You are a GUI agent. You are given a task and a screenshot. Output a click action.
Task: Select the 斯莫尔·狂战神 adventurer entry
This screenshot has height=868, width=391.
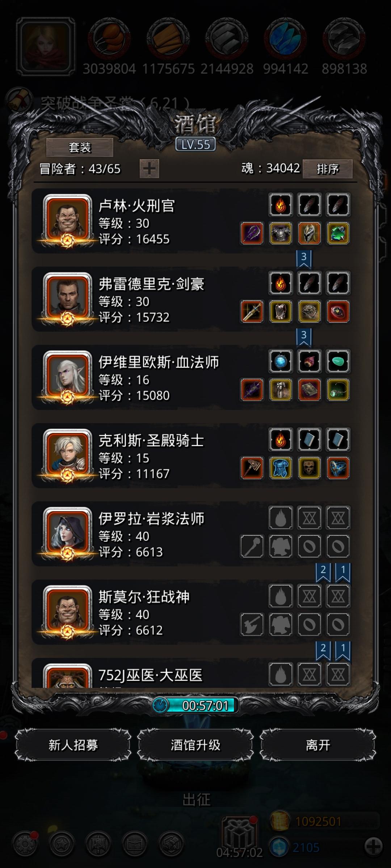tap(191, 612)
